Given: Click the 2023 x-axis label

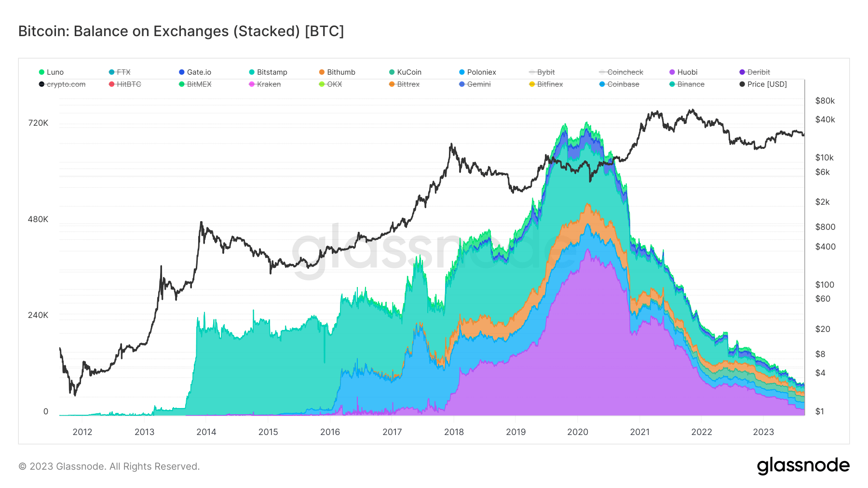Looking at the screenshot, I should (763, 432).
